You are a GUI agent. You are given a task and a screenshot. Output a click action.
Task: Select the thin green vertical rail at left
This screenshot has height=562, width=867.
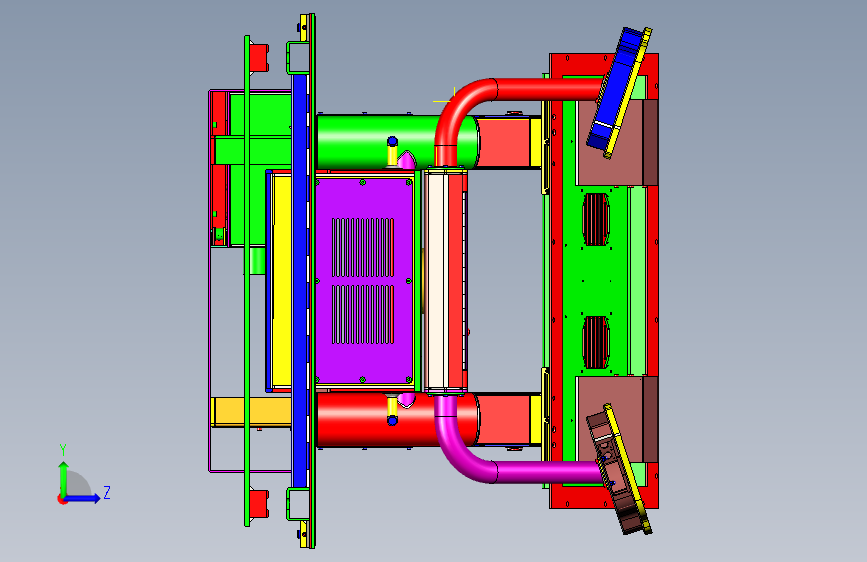[x=247, y=281]
